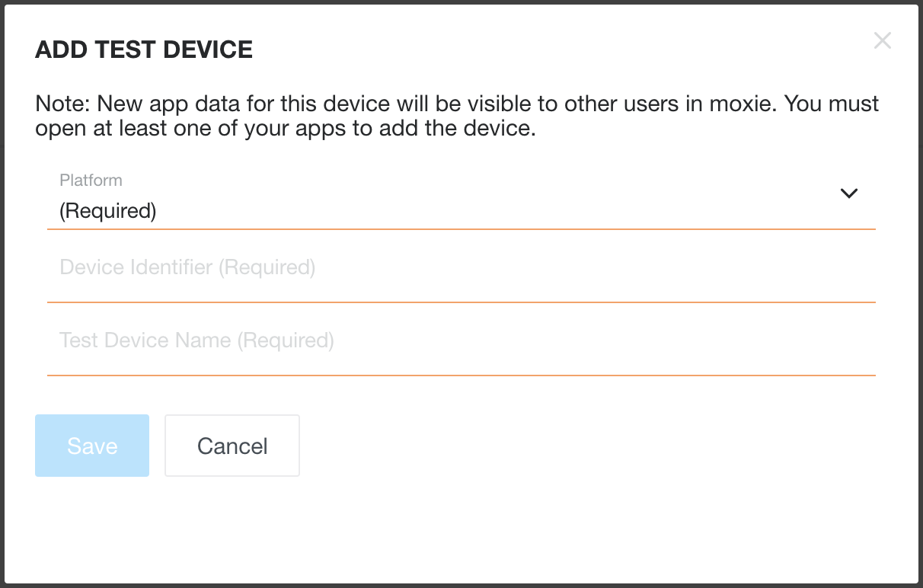
Task: Click the Platform field label
Action: coord(91,181)
